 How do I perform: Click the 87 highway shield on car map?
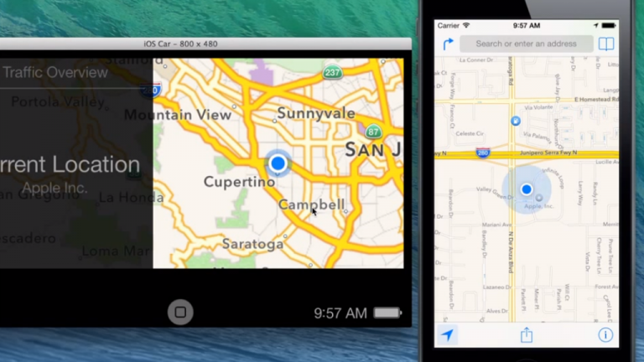coord(373,132)
